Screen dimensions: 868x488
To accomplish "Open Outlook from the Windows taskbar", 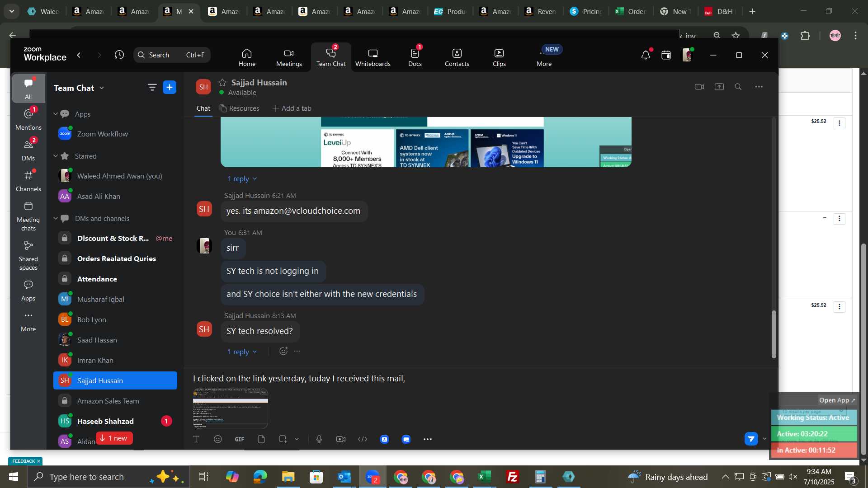I will point(344,477).
